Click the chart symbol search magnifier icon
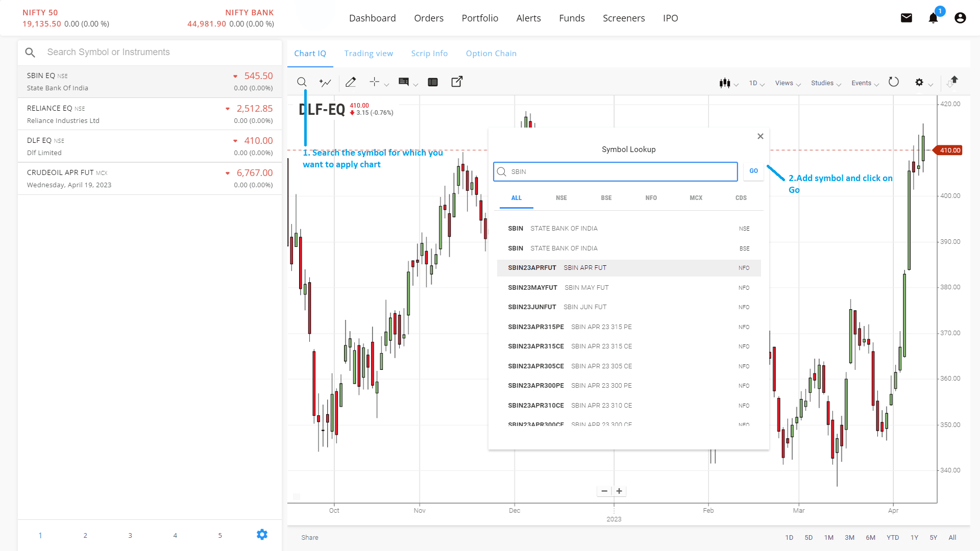This screenshot has height=551, width=980. (x=302, y=82)
